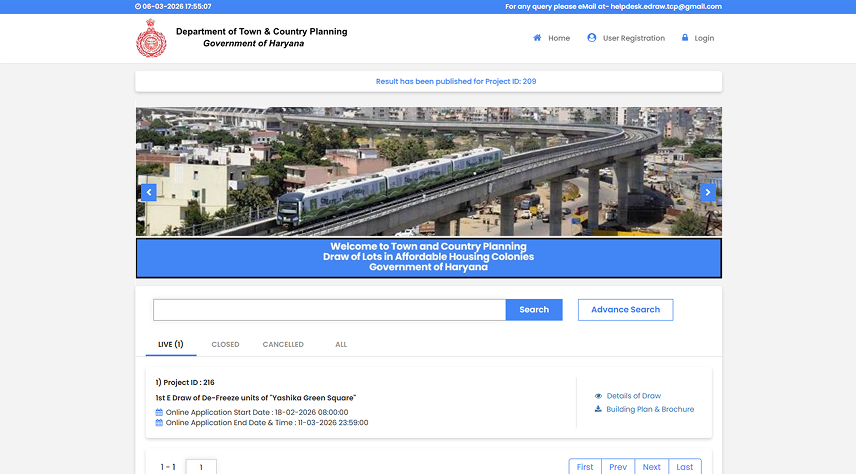Open the Building Plan & Brochure link
856x474 pixels.
click(x=650, y=409)
